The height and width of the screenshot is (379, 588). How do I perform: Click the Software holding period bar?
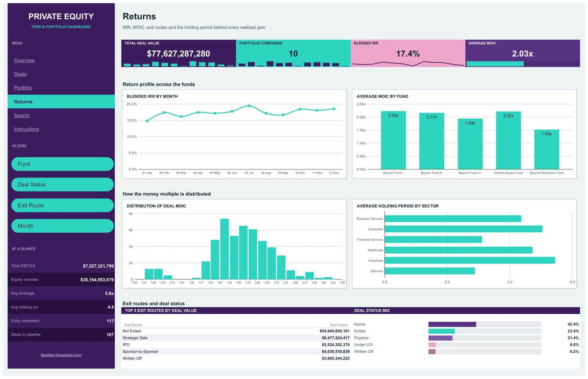point(430,271)
